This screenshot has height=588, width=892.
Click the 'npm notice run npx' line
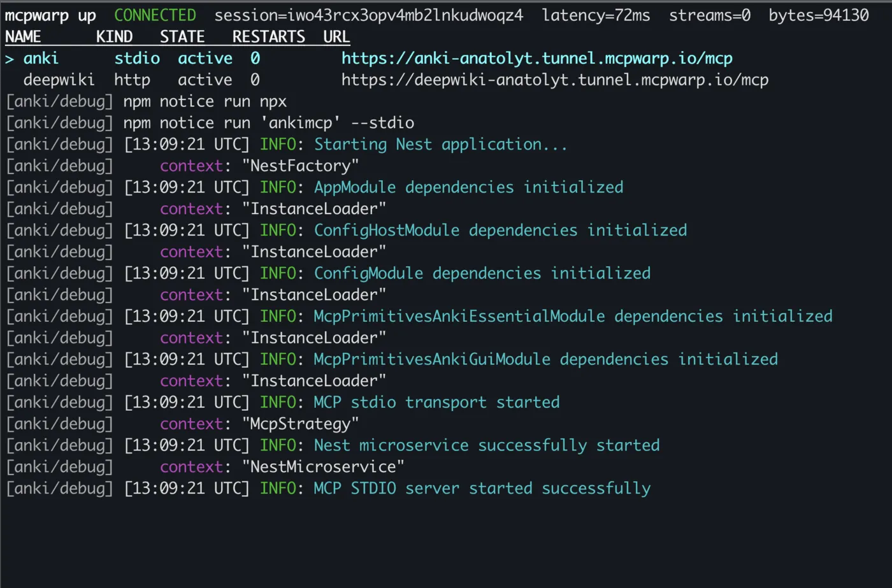205,102
